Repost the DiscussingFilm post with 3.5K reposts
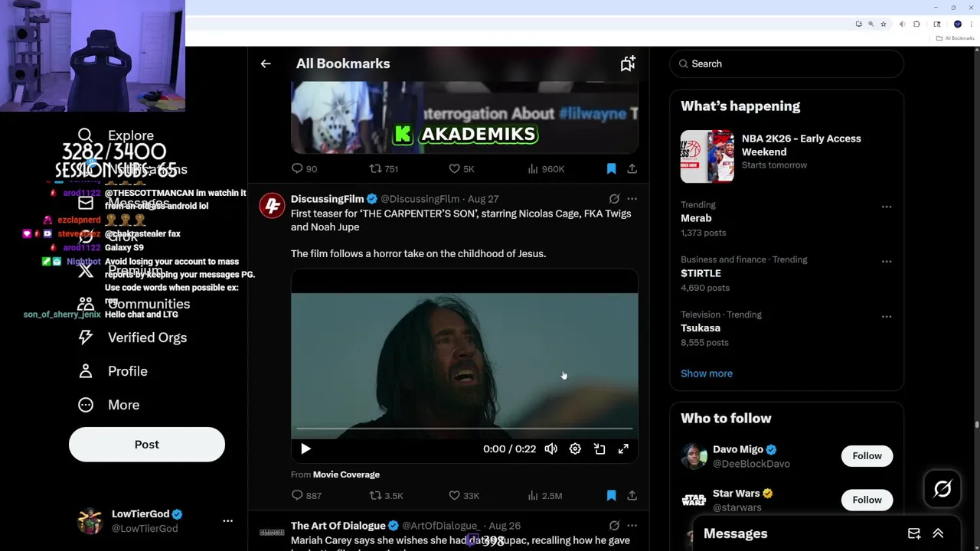This screenshot has height=551, width=980. [387, 496]
